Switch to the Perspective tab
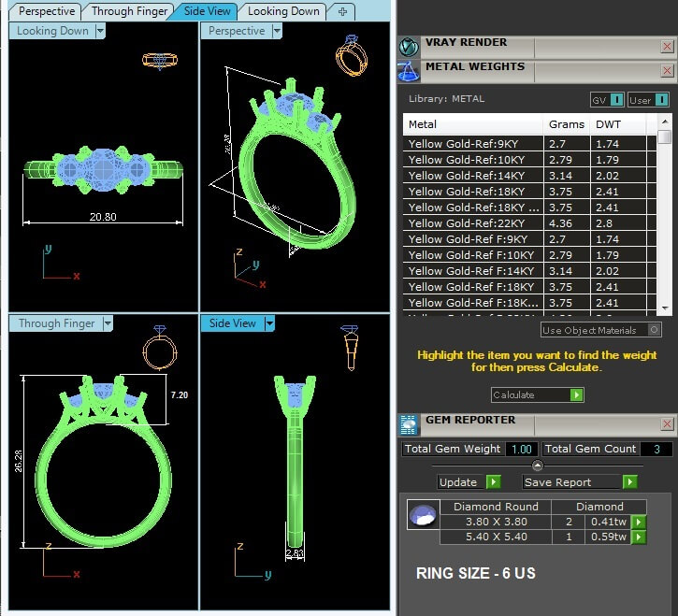 [47, 11]
